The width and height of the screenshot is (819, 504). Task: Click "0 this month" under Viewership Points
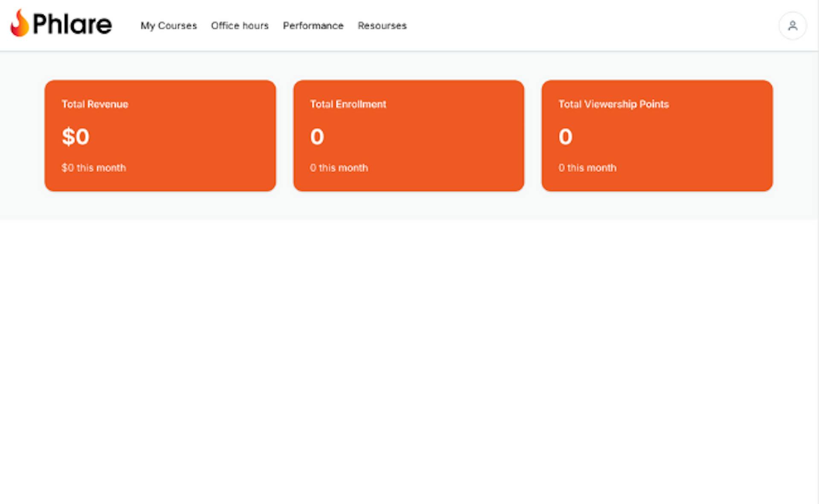(x=587, y=168)
